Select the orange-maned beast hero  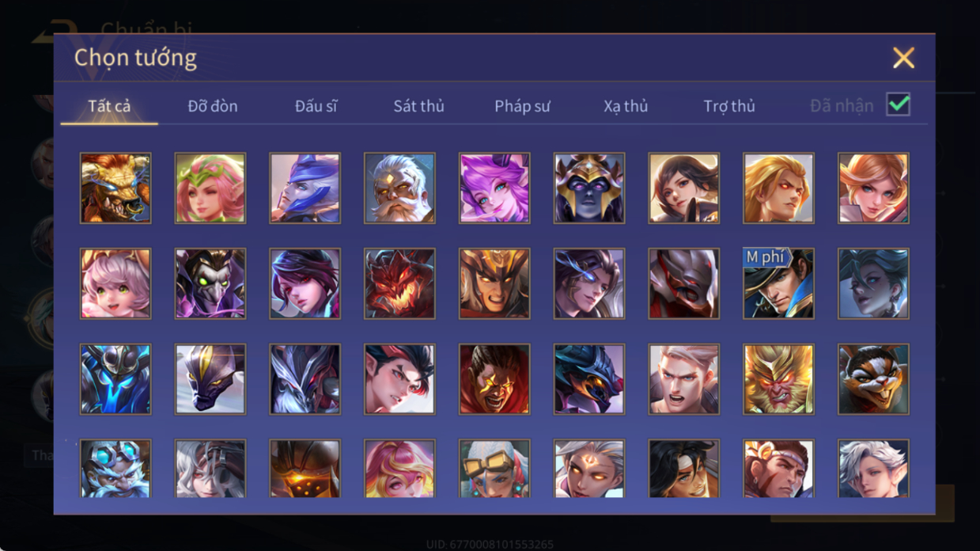pyautogui.click(x=115, y=188)
